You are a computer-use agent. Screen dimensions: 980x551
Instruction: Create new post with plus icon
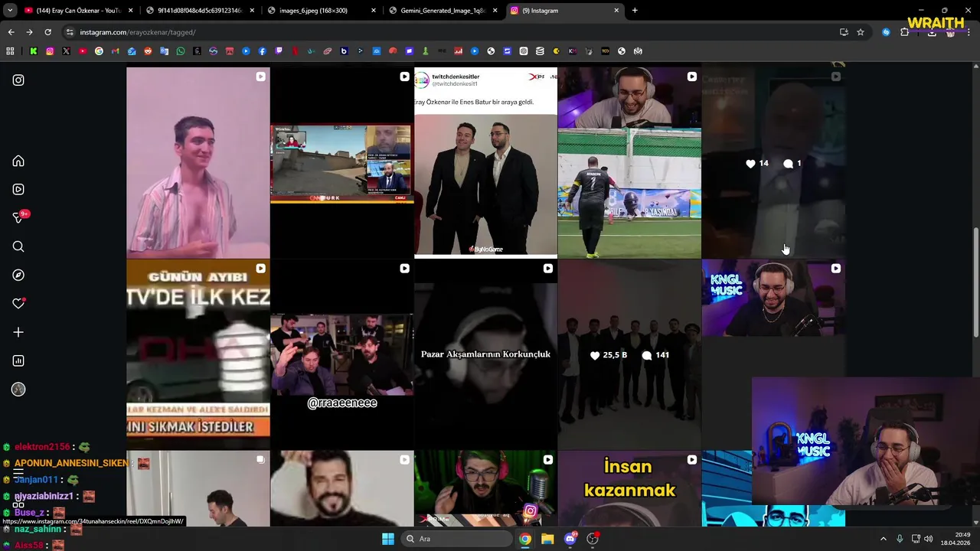click(x=18, y=332)
